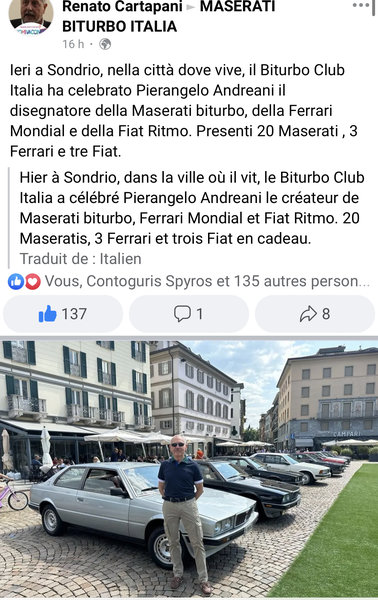Tap the share arrow icon
Viewport: 378px width, 600px height.
(x=308, y=314)
